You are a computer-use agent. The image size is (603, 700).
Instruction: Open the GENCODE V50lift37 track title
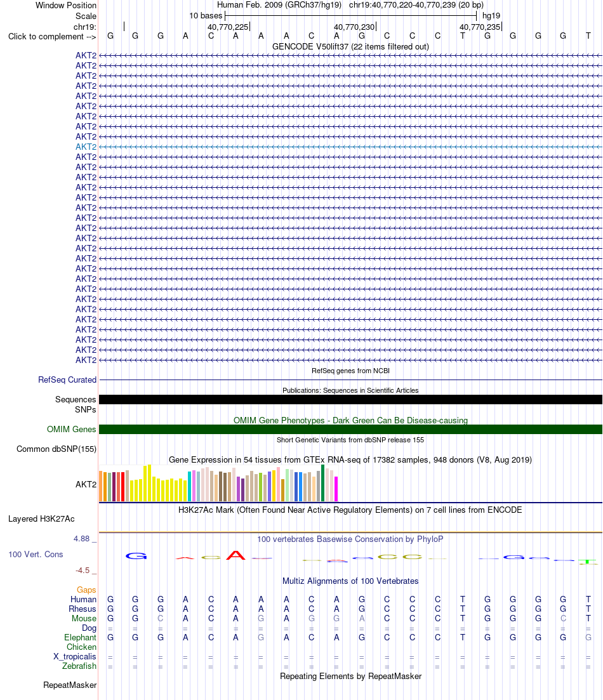click(350, 46)
